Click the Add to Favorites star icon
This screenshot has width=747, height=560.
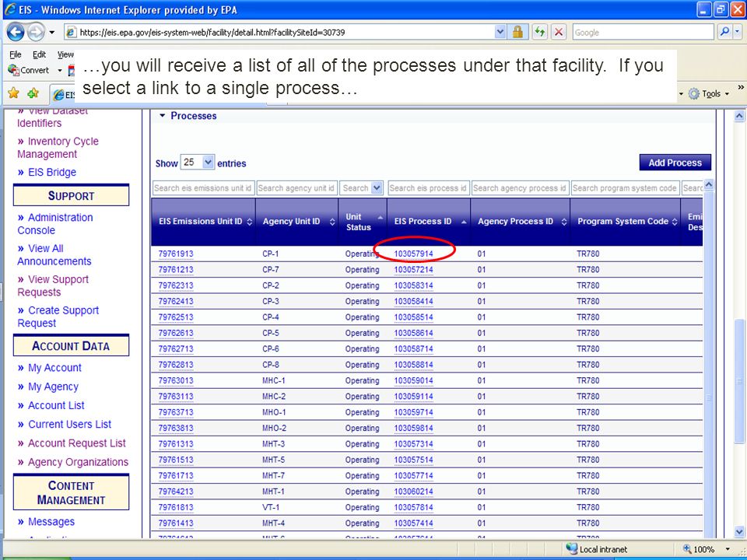click(33, 93)
